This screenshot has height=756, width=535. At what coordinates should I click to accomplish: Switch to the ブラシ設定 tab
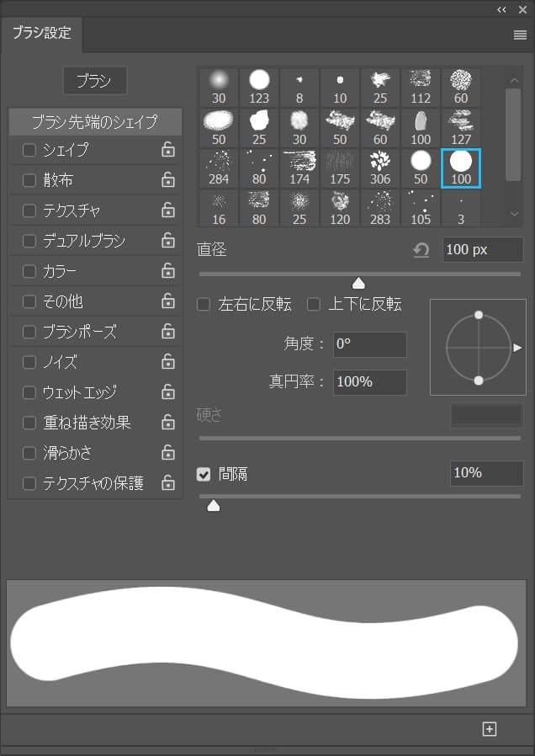(42, 33)
